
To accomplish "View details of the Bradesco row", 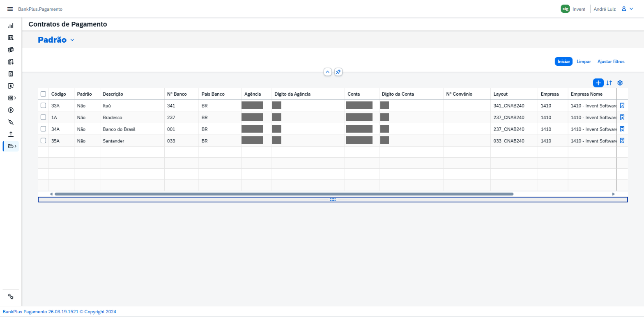I will click(622, 117).
